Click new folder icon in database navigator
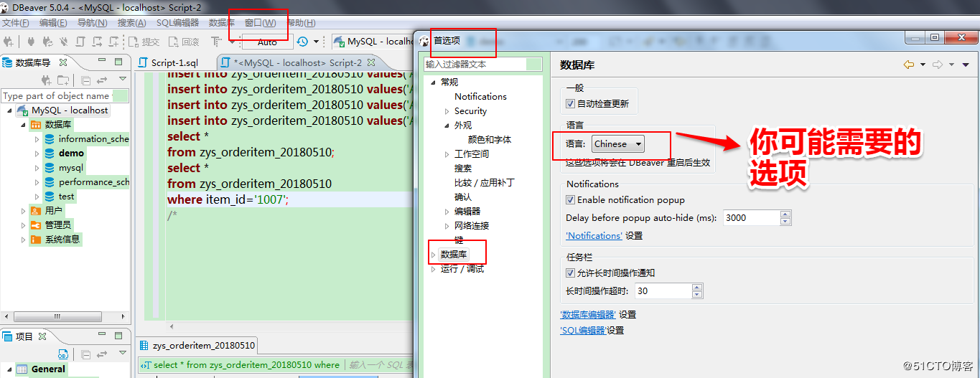Viewport: 980px width, 378px height. (63, 80)
